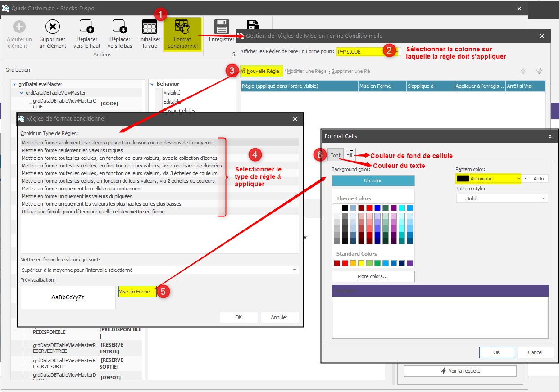559x392 pixels.
Task: Move rule up with arrow icon
Action: point(523,71)
